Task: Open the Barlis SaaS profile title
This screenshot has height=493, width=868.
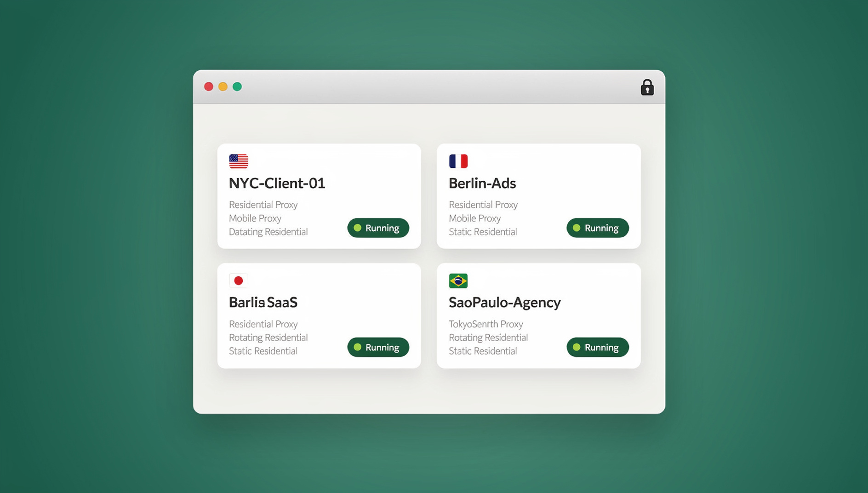Action: [263, 303]
